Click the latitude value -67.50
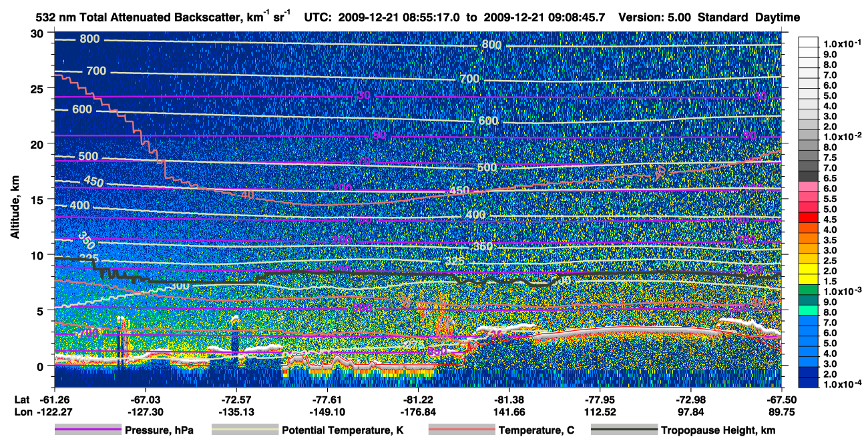 click(781, 400)
